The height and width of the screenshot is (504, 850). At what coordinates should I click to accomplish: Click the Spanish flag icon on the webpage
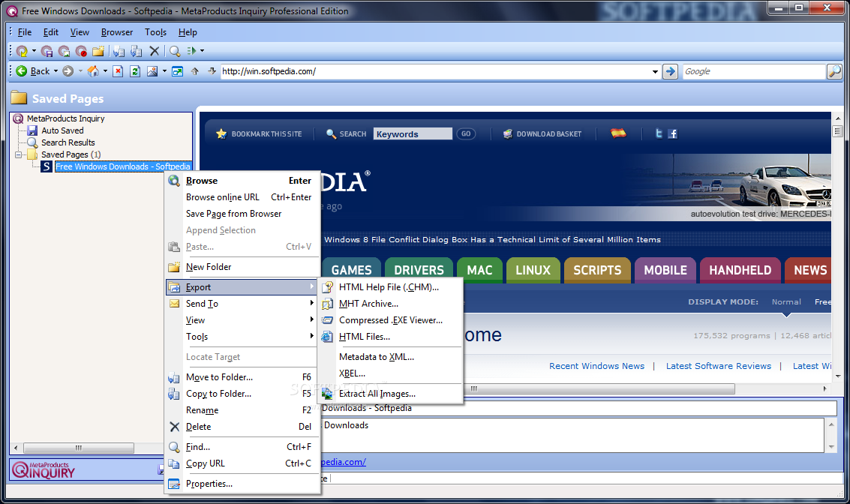pyautogui.click(x=618, y=133)
